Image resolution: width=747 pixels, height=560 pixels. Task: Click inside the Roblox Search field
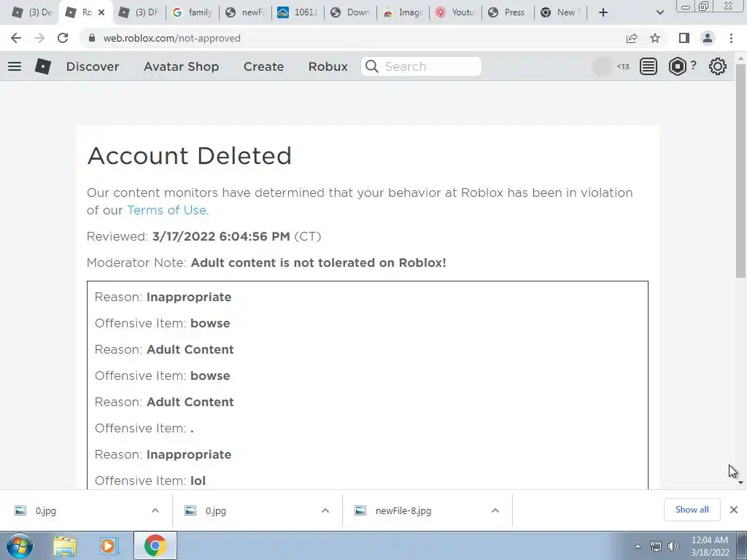(421, 66)
